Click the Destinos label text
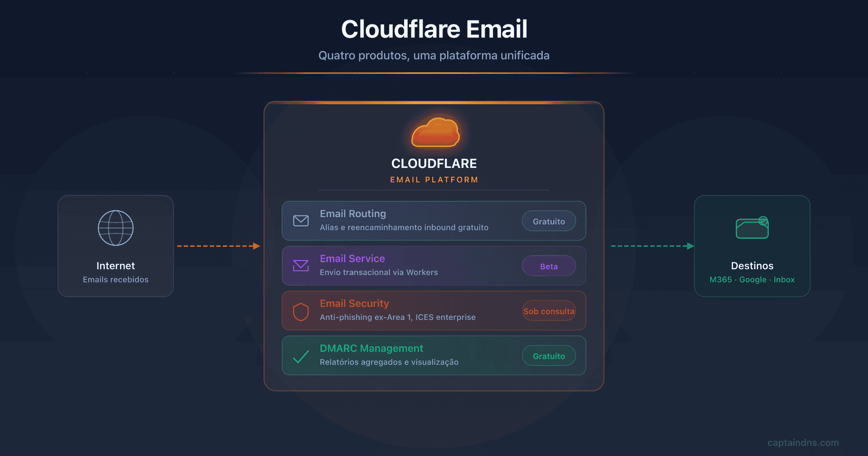The image size is (868, 456). tap(752, 266)
